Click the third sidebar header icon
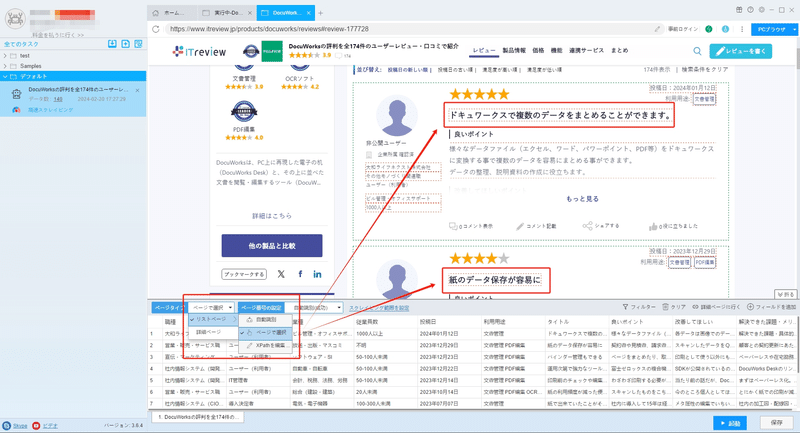Viewport: 800px width, 433px height. (138, 44)
